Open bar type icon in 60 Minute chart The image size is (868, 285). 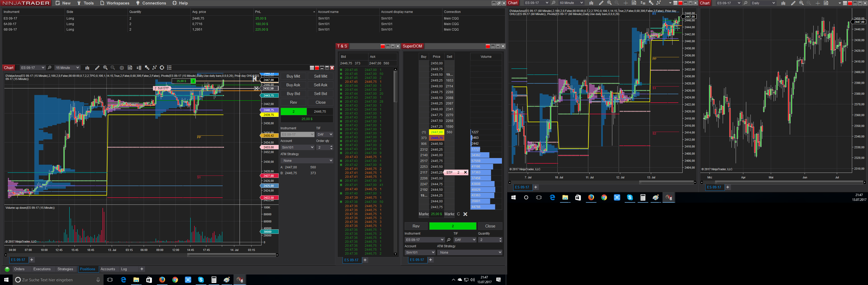591,3
